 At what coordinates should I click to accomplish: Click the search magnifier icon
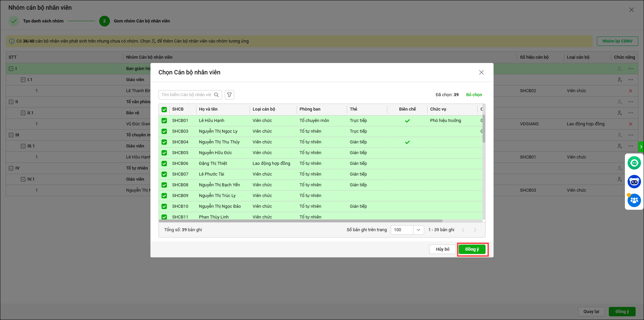click(216, 95)
